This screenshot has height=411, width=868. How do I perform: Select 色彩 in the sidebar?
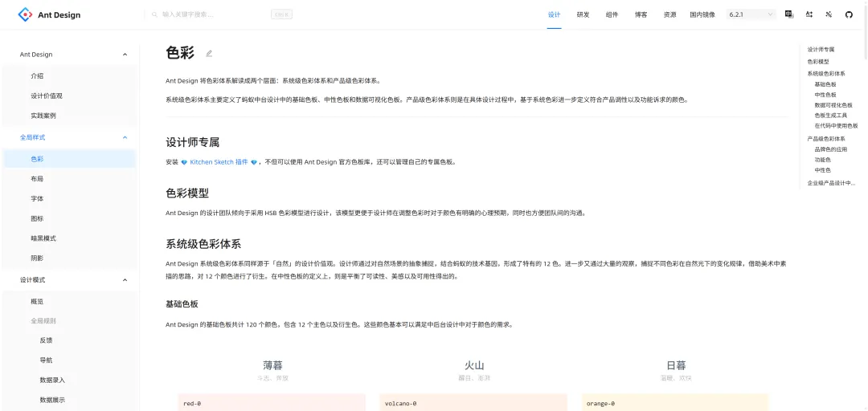(x=69, y=159)
